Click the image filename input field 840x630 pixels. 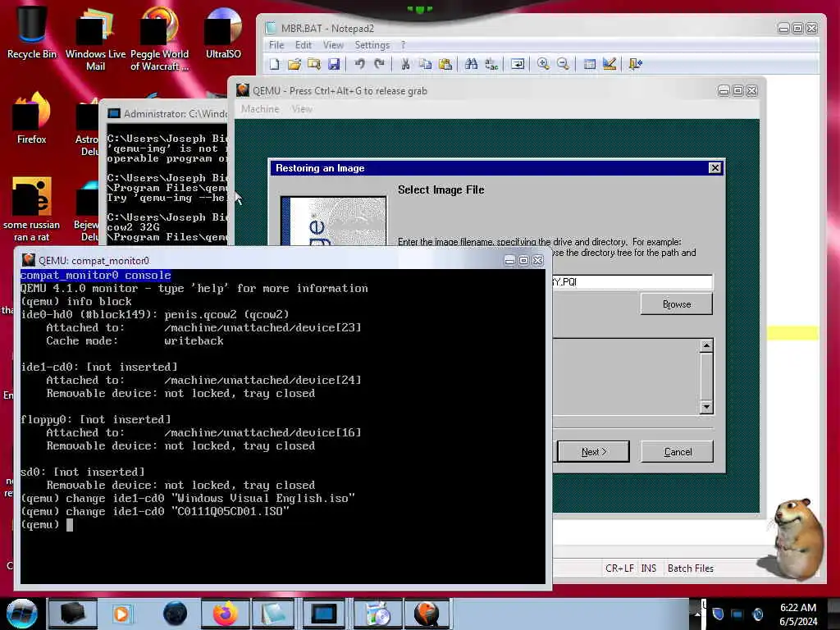click(632, 282)
